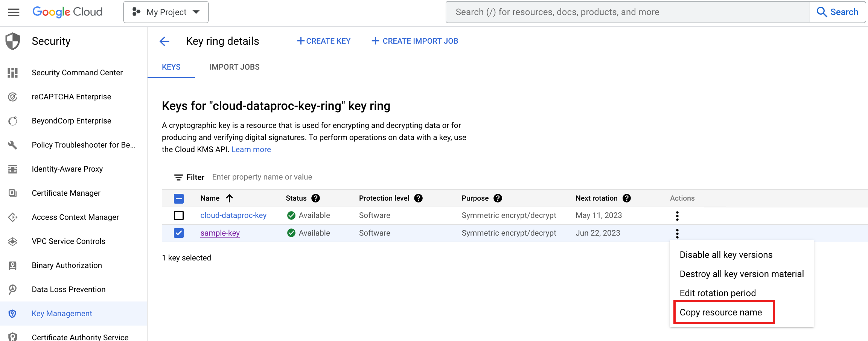Uncheck the sample-key row checkbox

tap(179, 233)
